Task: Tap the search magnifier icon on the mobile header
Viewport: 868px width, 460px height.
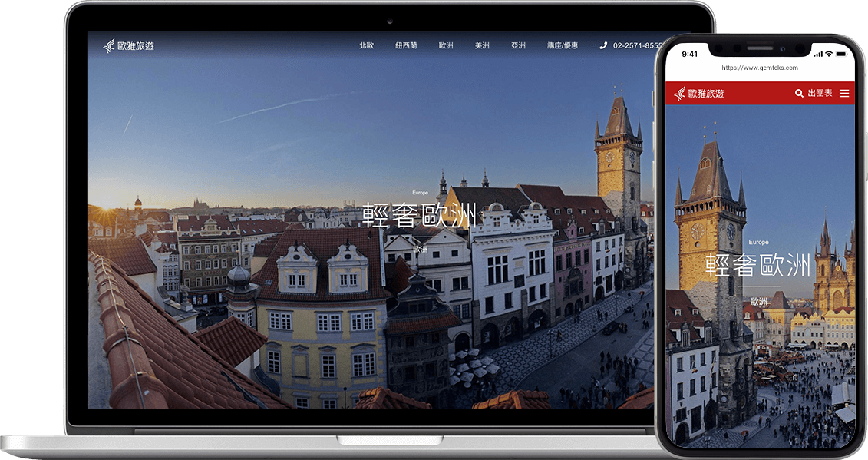Action: click(798, 94)
